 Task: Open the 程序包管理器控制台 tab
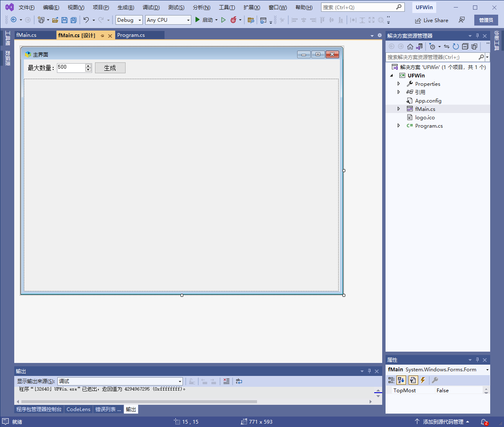39,409
